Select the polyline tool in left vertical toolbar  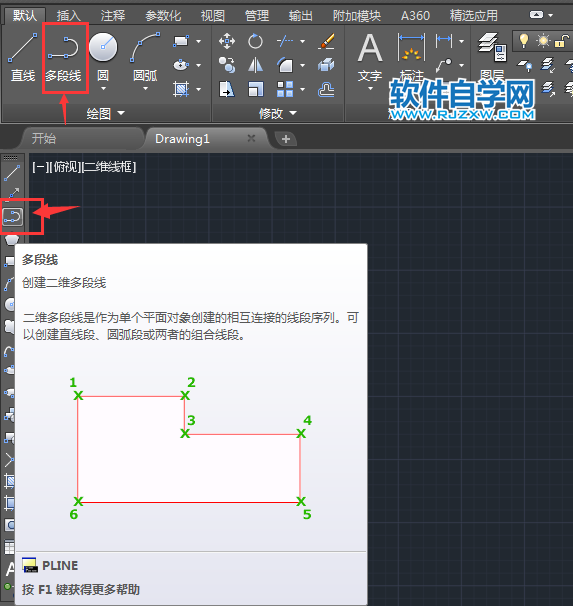tap(13, 217)
